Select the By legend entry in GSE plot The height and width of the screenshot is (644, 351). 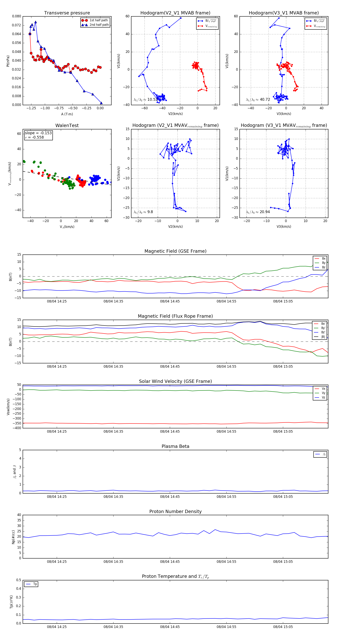320,263
